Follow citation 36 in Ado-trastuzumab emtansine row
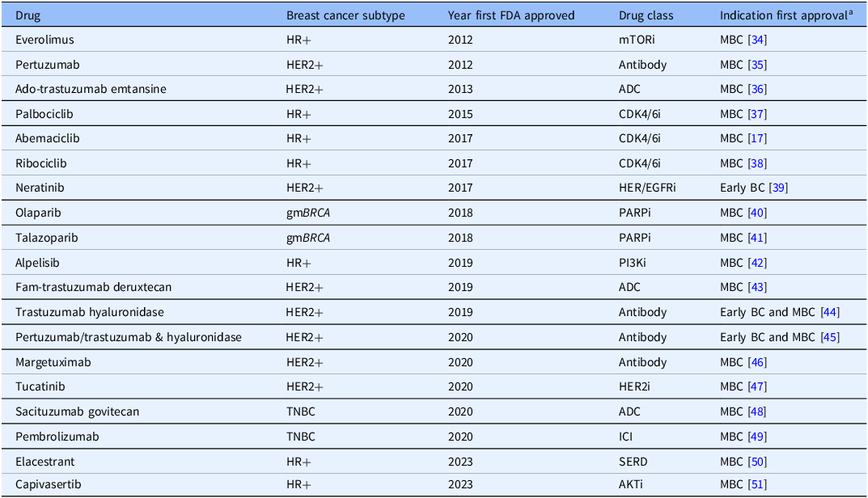 click(757, 89)
